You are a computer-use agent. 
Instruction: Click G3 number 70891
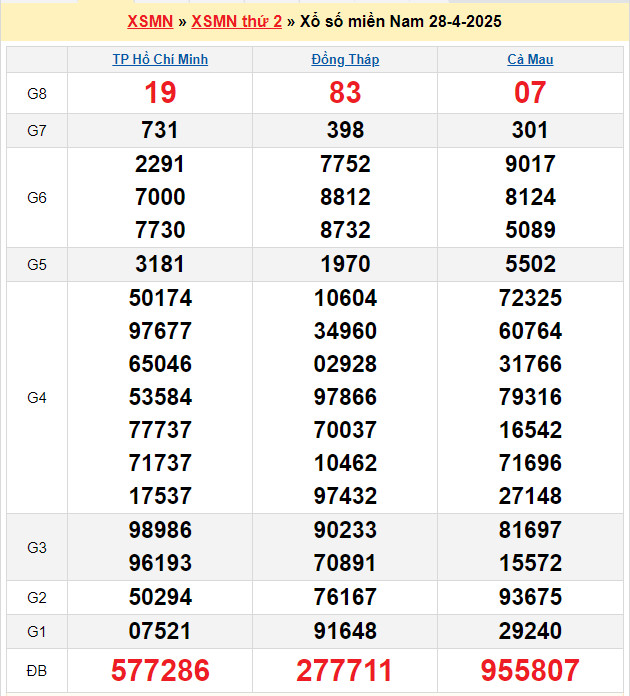[345, 563]
